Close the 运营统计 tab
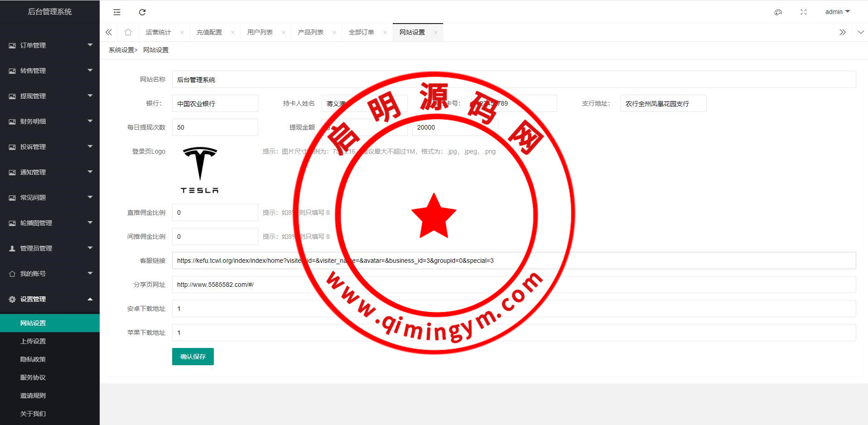 (x=182, y=32)
